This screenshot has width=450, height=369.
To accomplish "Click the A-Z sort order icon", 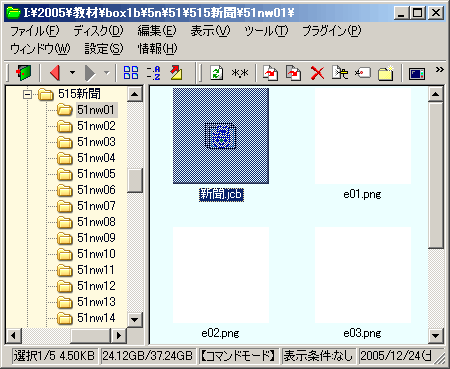I will 154,73.
